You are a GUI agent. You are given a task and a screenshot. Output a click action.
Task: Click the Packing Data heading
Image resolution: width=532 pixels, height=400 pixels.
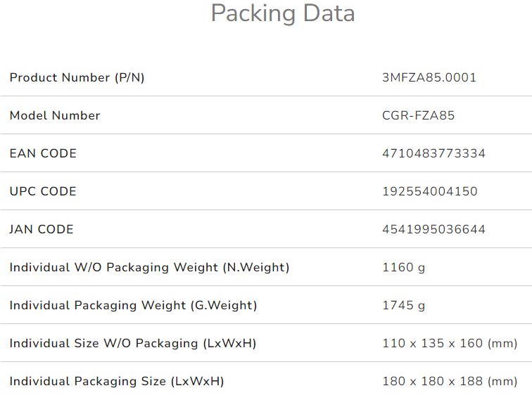tap(283, 13)
